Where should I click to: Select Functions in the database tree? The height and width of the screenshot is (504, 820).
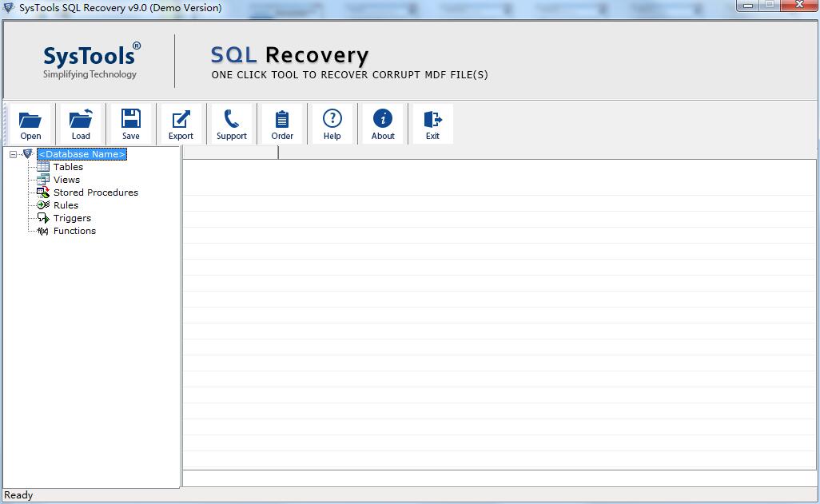tap(74, 231)
